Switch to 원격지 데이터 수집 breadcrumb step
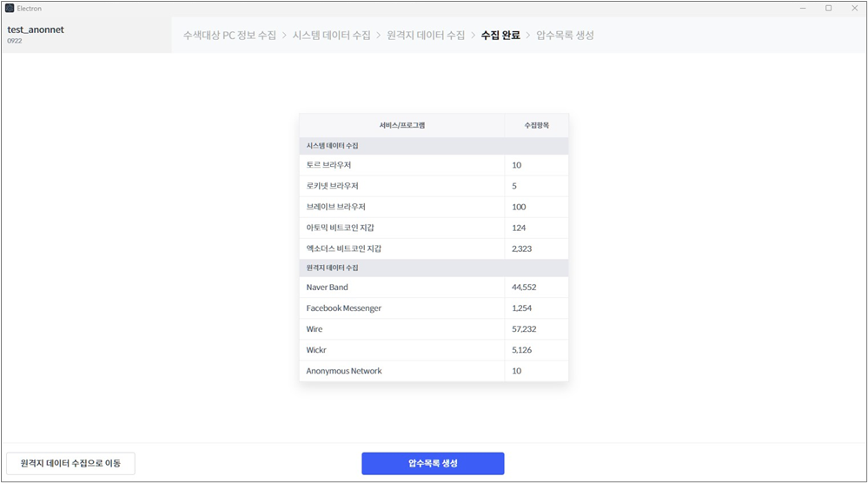This screenshot has height=483, width=868. (426, 36)
